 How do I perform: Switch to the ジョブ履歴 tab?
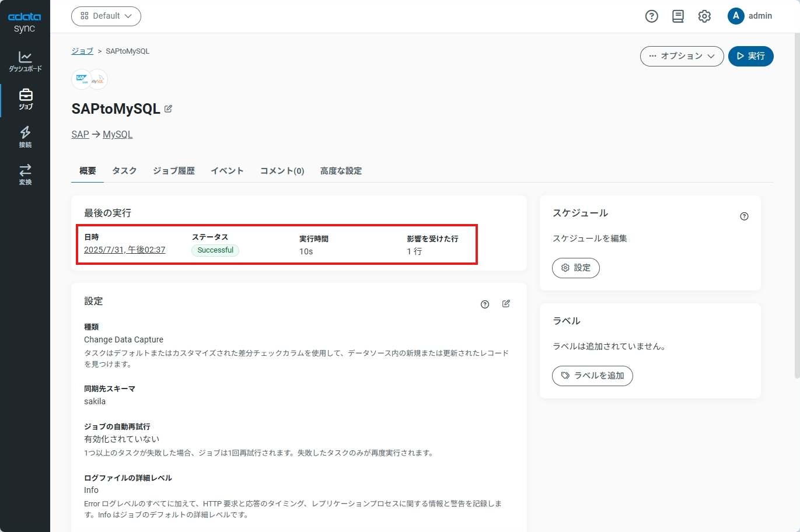coord(174,171)
